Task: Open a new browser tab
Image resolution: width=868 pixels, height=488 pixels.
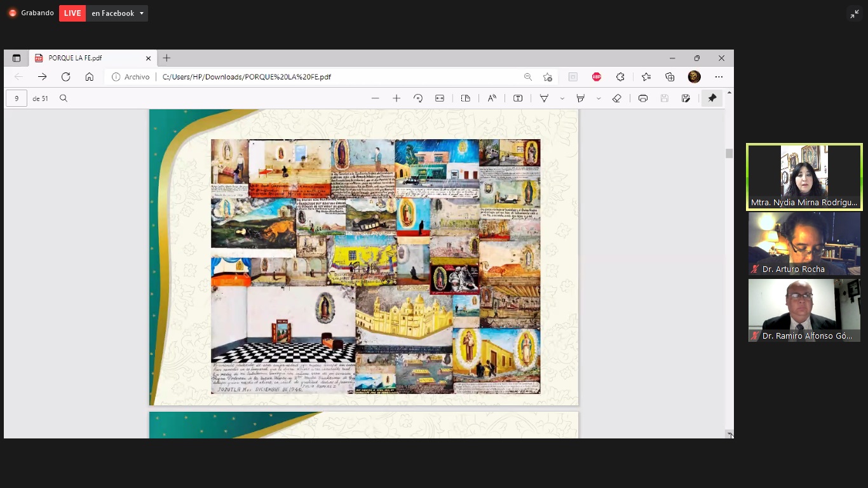Action: 166,58
